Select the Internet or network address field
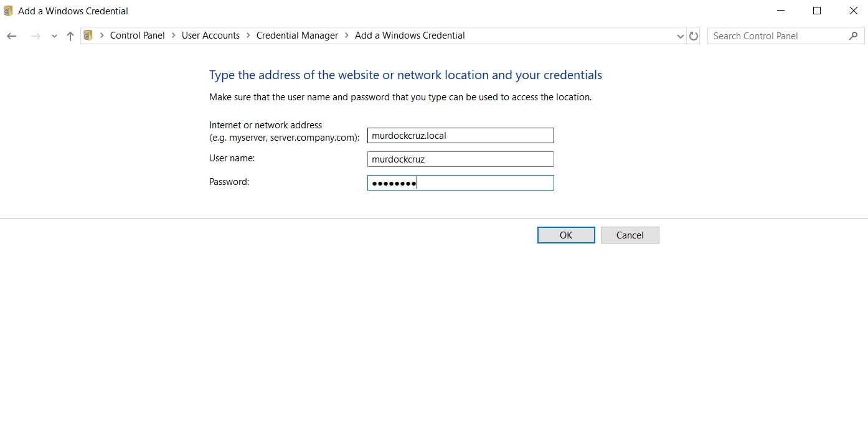Screen dimensions: 868x439 [x=460, y=135]
